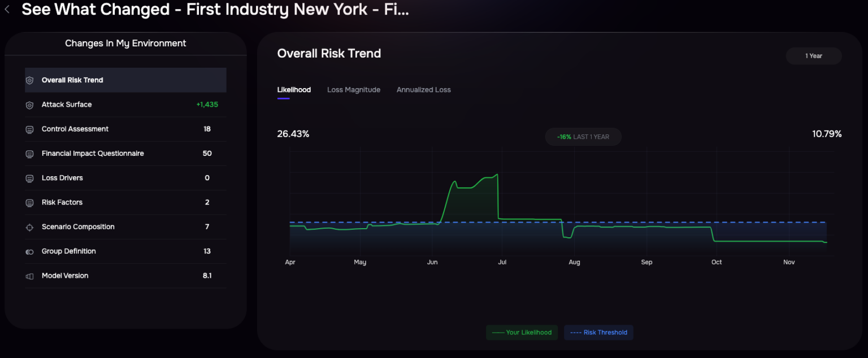Click the -16% LAST 1 YEAR badge

583,137
